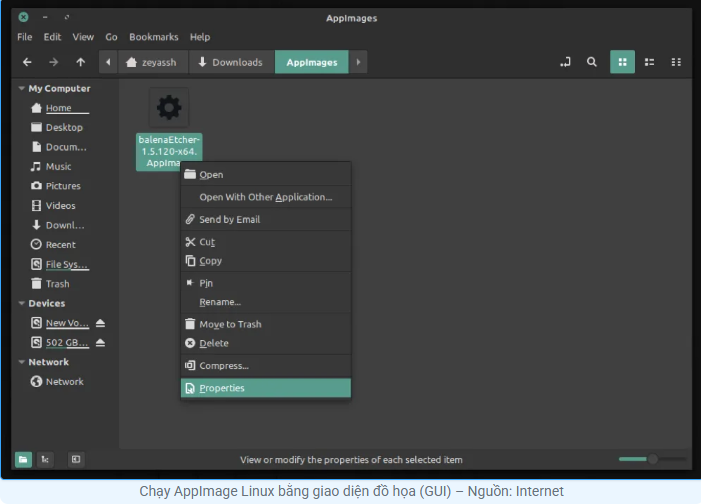Viewport: 701px width, 504px height.
Task: Choose Open With Other Application
Action: pos(266,197)
